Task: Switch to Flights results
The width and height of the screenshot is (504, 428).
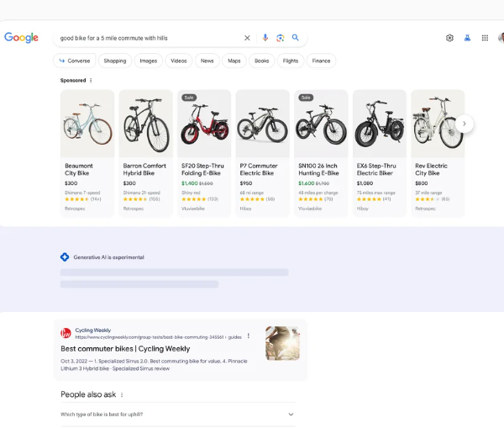Action: [291, 61]
